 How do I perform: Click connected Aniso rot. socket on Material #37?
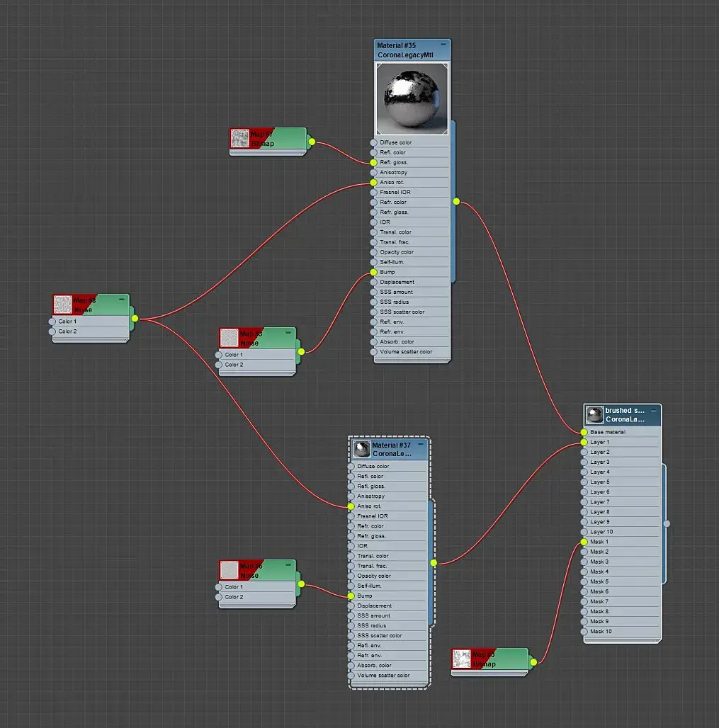[x=351, y=506]
